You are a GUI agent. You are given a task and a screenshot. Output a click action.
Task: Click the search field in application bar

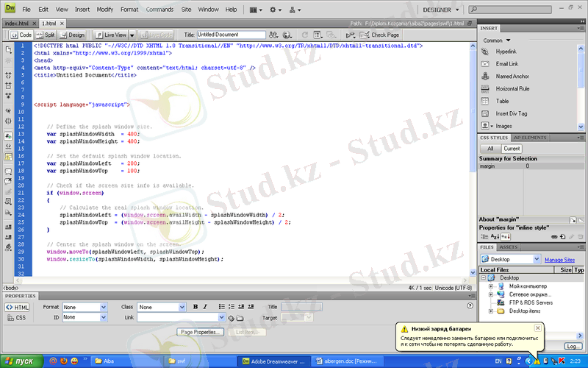click(x=510, y=10)
